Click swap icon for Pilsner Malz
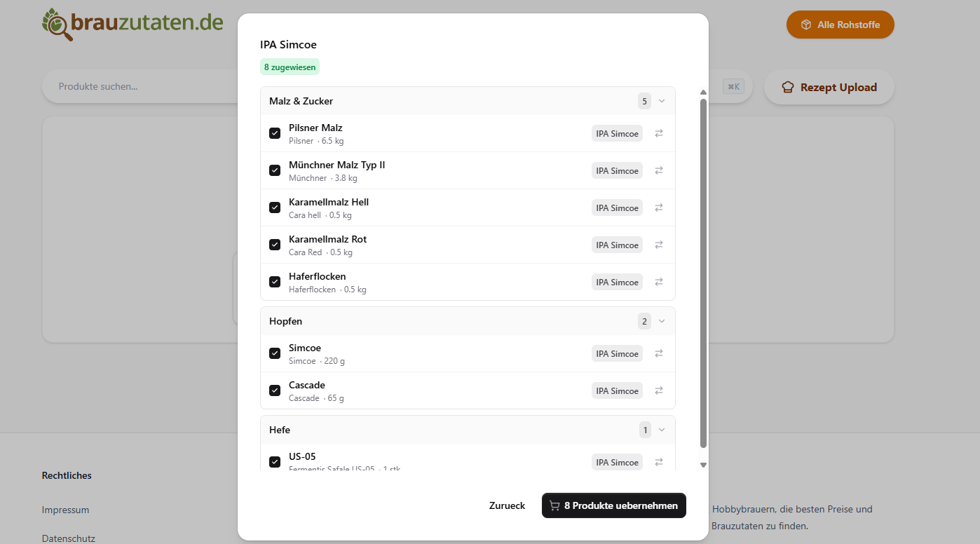This screenshot has width=980, height=544. click(659, 133)
